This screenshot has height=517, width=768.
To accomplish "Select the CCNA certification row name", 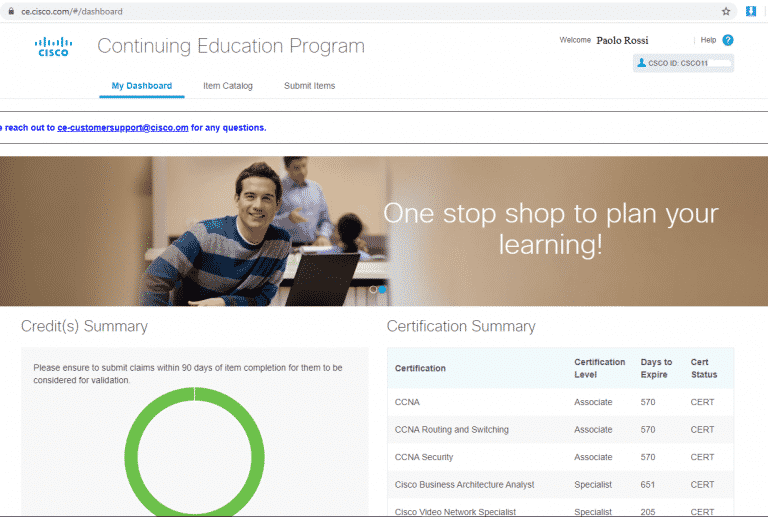I will click(407, 402).
